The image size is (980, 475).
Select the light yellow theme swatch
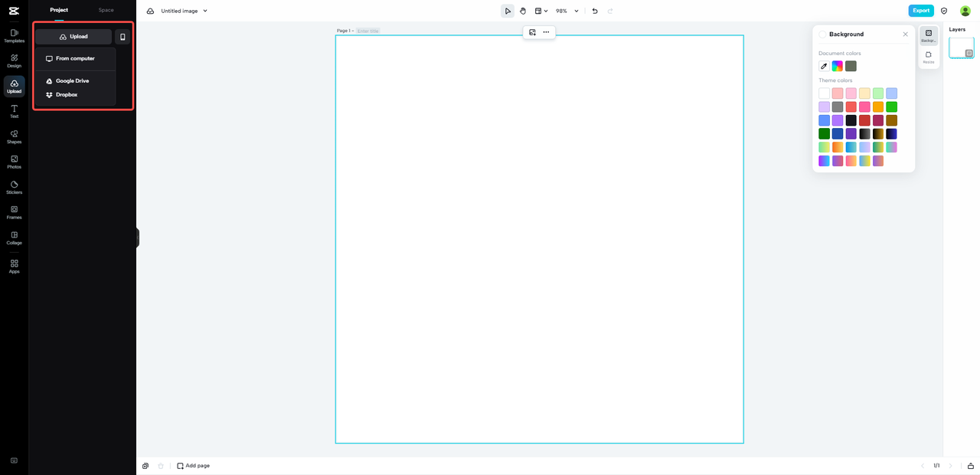tap(864, 93)
